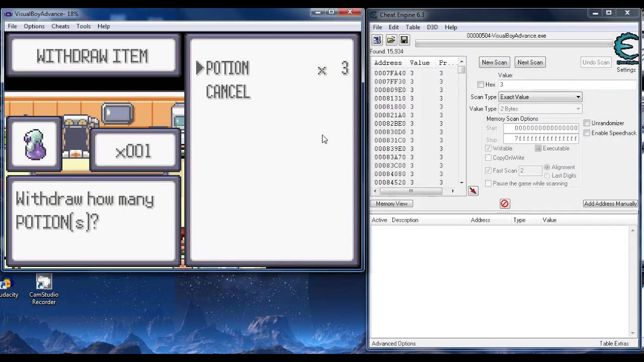Click the Undo Scan button
The height and width of the screenshot is (362, 644).
click(x=596, y=62)
